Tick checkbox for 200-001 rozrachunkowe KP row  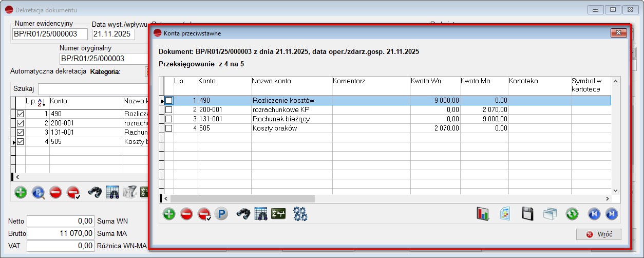tap(168, 110)
